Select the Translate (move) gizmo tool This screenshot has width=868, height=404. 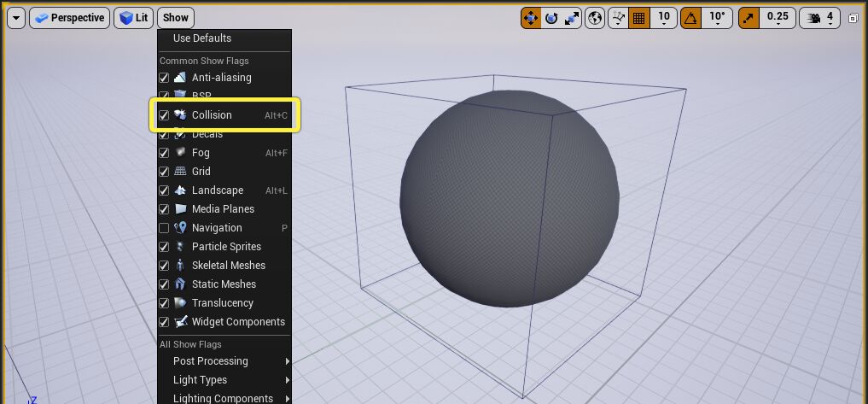coord(531,18)
